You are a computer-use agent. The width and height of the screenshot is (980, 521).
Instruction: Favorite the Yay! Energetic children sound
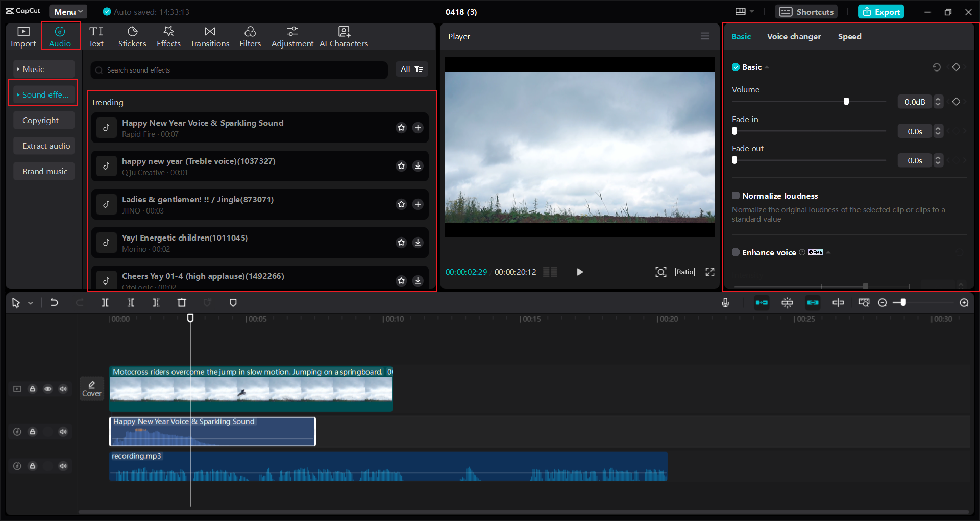coord(401,243)
